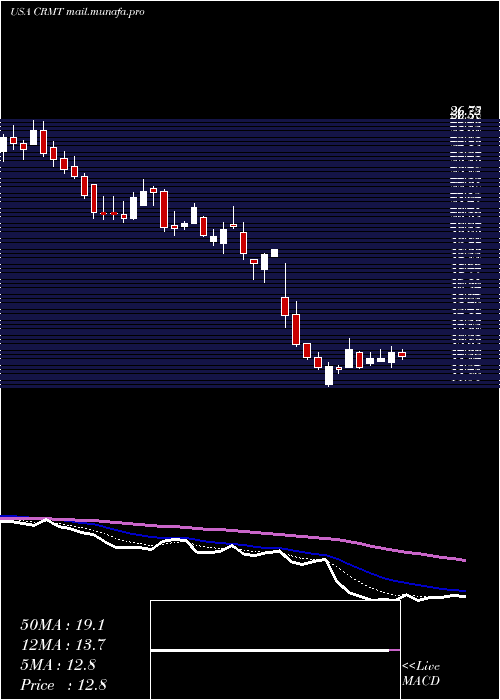This screenshot has width=500, height=700.
Task: Click the blue 12MA line at its right end
Action: [x=463, y=591]
